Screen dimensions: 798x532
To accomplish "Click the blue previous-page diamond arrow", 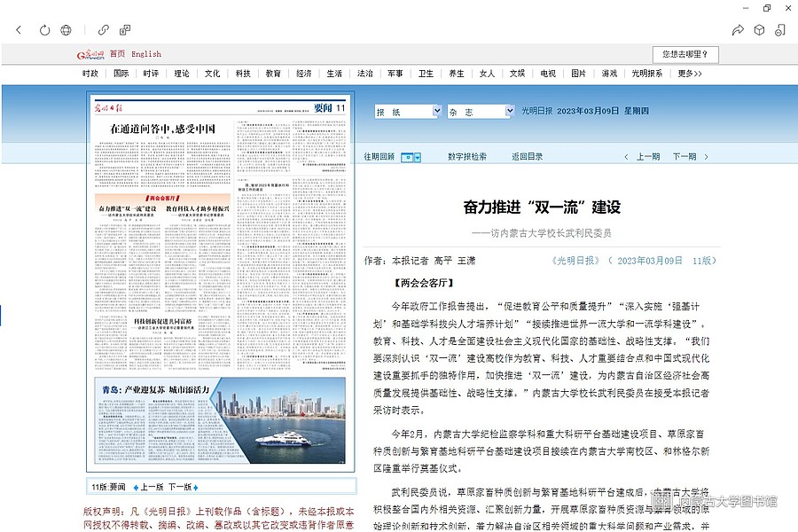I will (136, 488).
